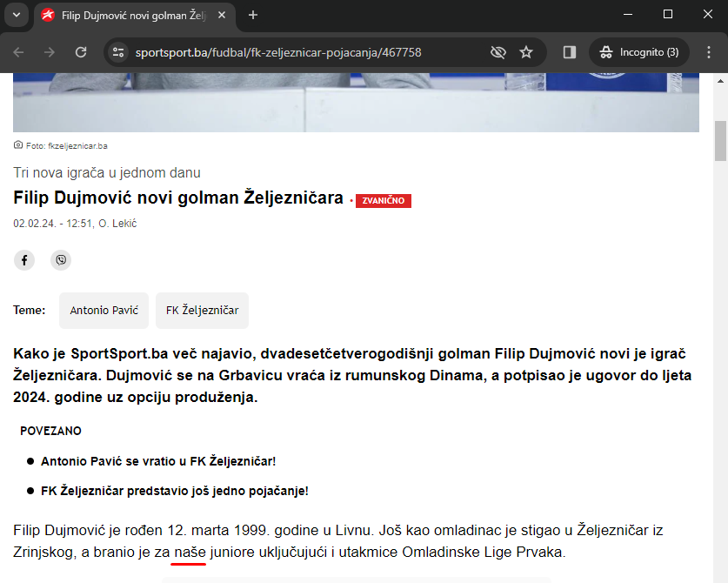Click the 'Teme:' label
This screenshot has width=728, height=583.
tap(30, 311)
